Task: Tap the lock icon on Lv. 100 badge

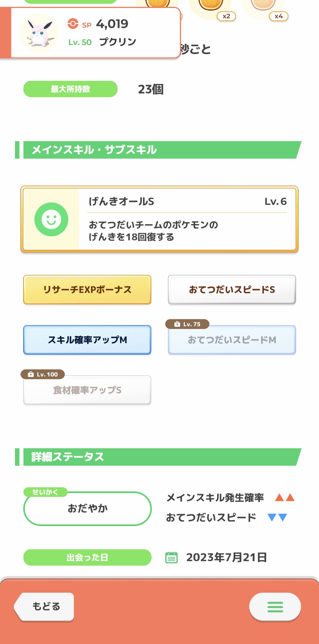Action: pyautogui.click(x=31, y=374)
